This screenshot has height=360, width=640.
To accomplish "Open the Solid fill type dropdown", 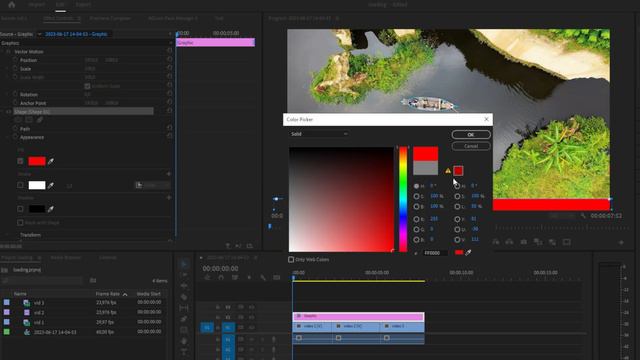I will point(319,134).
